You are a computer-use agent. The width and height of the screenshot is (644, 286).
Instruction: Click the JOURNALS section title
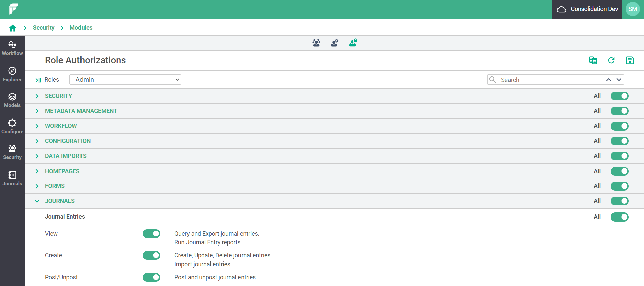point(60,201)
